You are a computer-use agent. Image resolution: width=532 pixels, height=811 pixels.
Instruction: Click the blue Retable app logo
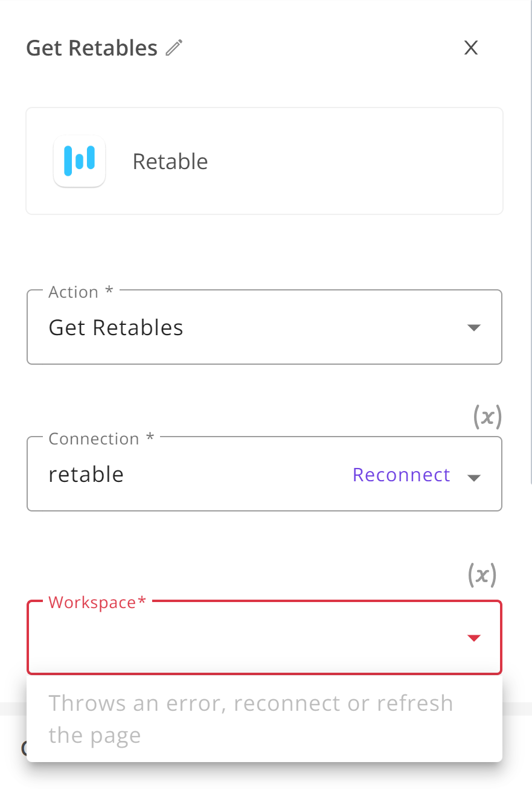coord(80,161)
